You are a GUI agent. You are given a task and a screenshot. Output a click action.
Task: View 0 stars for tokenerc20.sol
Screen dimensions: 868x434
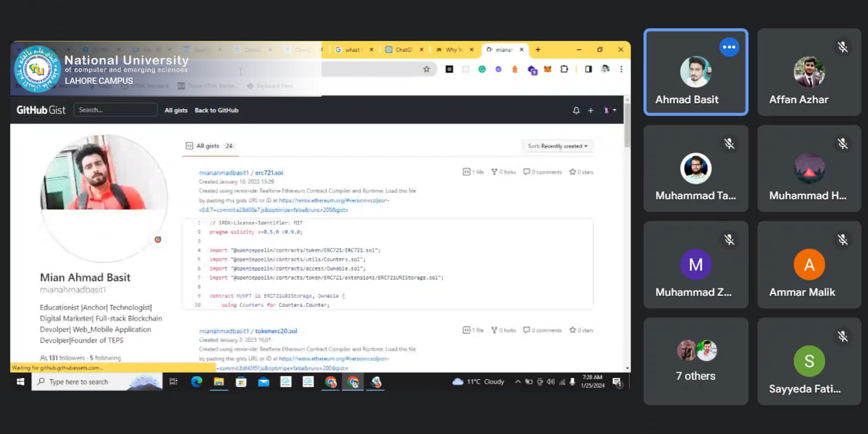(x=581, y=330)
